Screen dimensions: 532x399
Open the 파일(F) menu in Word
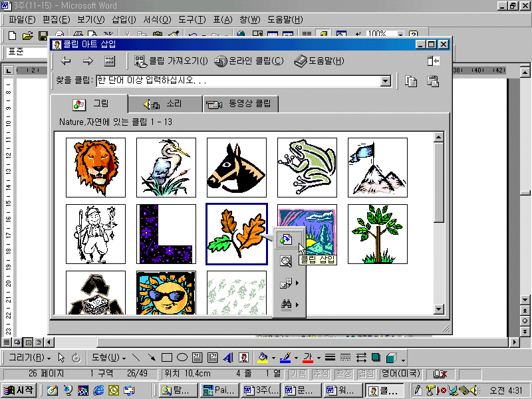click(22, 20)
